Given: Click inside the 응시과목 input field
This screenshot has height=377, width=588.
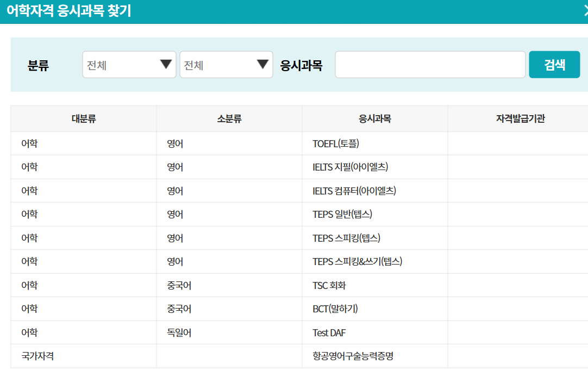Looking at the screenshot, I should (430, 64).
